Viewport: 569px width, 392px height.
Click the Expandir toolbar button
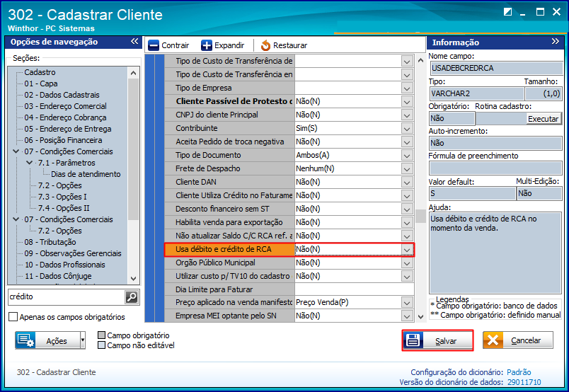tap(223, 45)
